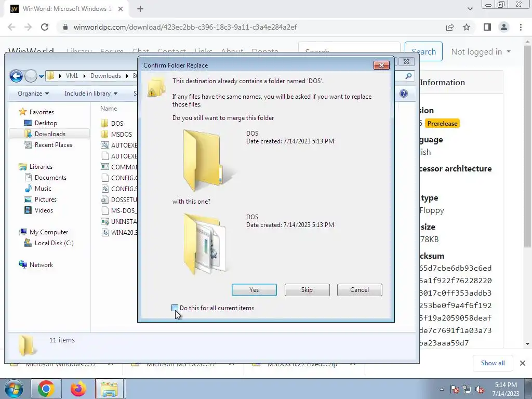
Task: Toggle Chrome side panel icon
Action: point(487,27)
